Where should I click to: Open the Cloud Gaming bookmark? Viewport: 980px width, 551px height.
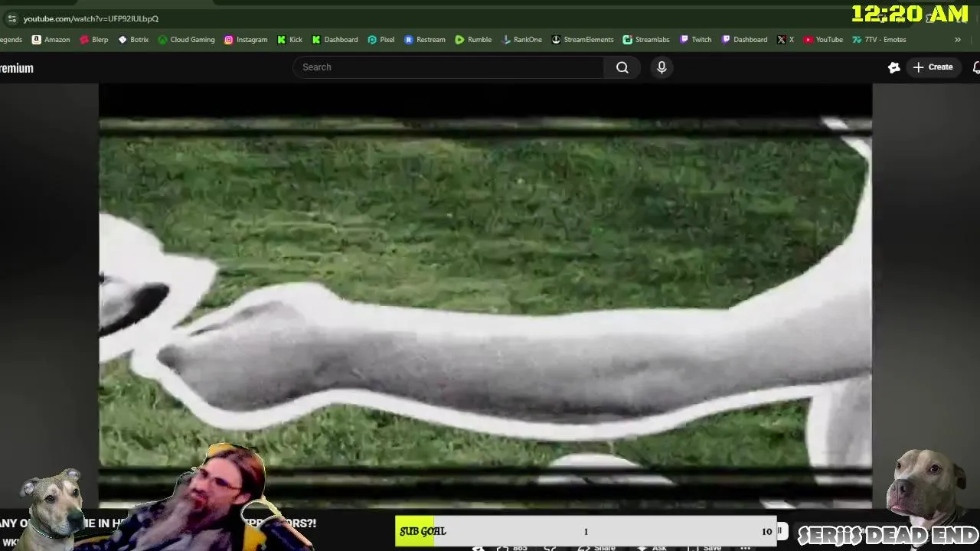click(x=186, y=40)
